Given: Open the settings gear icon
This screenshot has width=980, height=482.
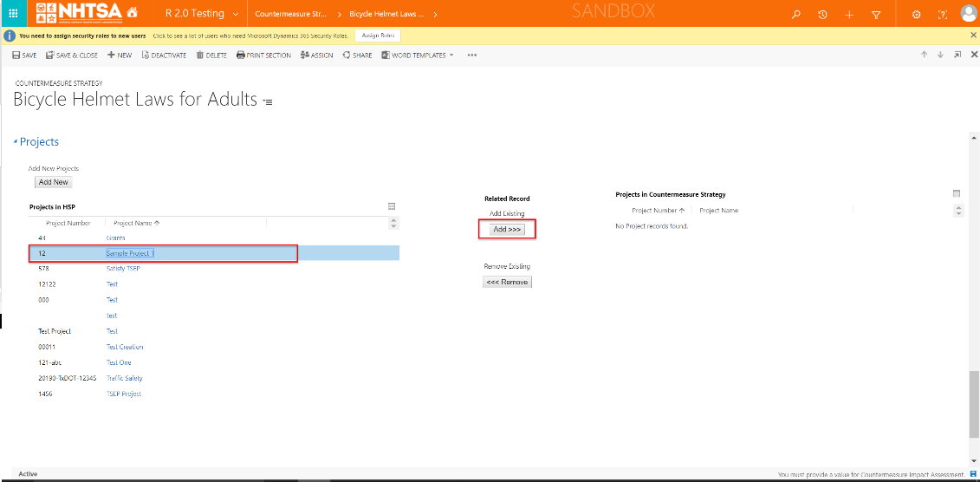Looking at the screenshot, I should click(917, 15).
